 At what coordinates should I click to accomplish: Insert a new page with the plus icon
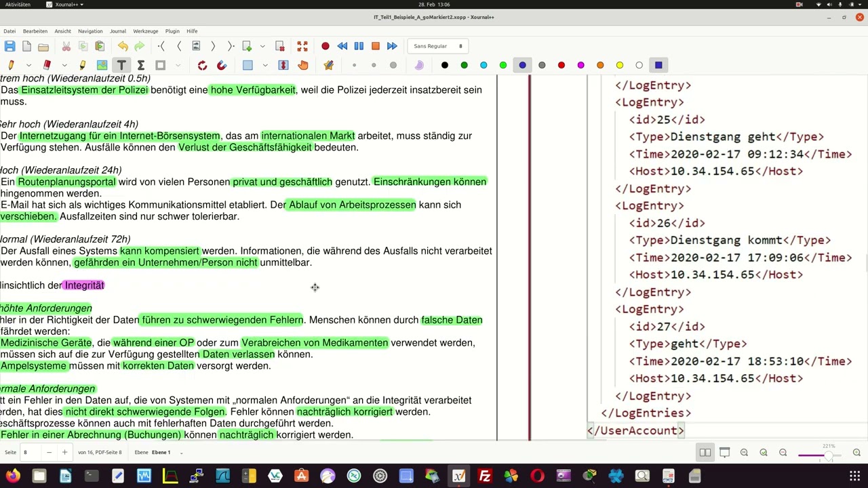coord(247,46)
